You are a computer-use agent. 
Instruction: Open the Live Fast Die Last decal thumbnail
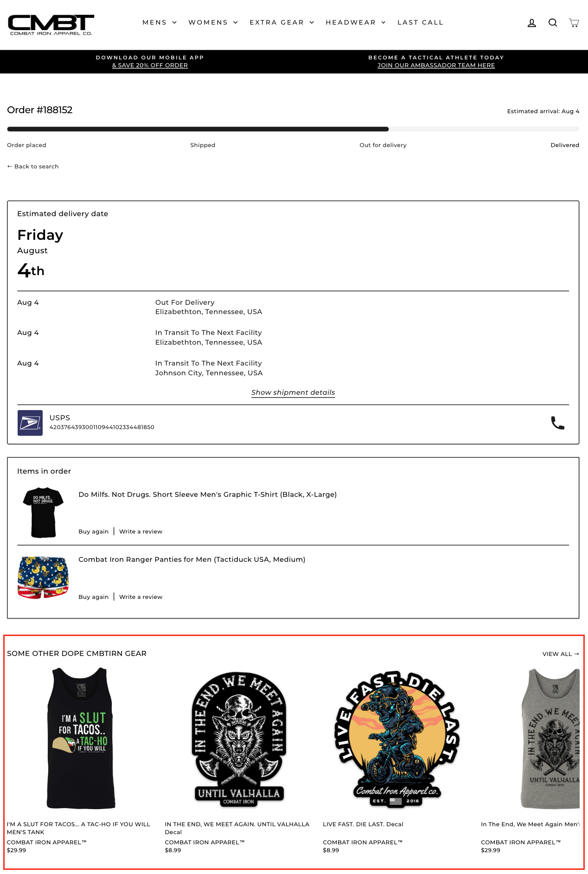point(396,739)
